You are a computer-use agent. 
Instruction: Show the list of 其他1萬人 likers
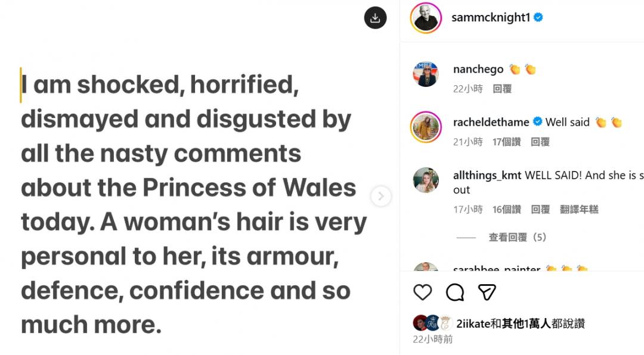click(x=526, y=323)
